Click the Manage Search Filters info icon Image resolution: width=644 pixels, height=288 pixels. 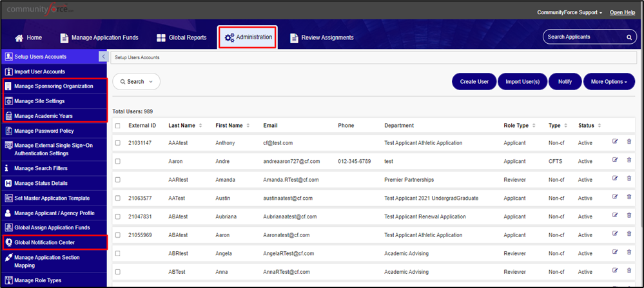pyautogui.click(x=7, y=168)
